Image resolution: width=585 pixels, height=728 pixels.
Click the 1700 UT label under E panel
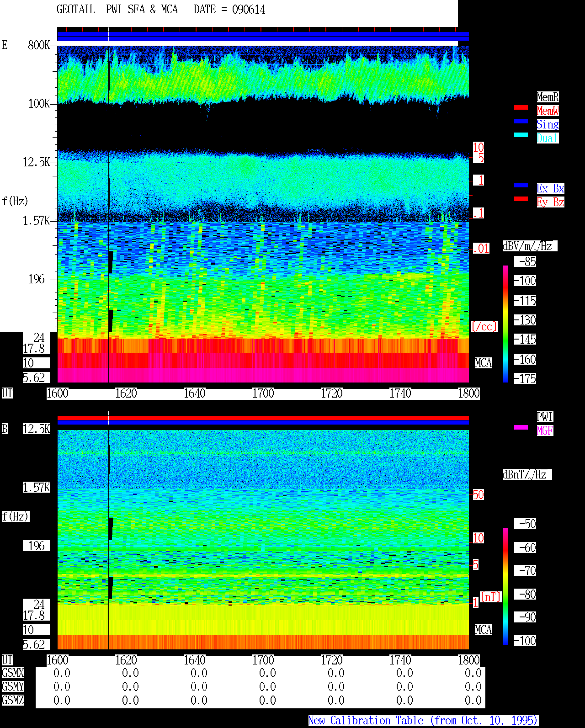[x=263, y=393]
